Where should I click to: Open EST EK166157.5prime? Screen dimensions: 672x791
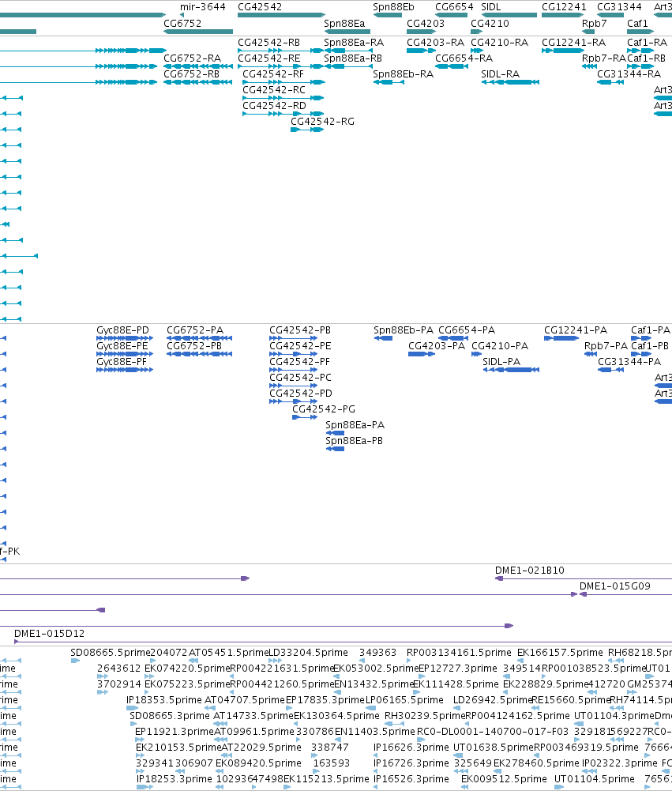pos(560,652)
